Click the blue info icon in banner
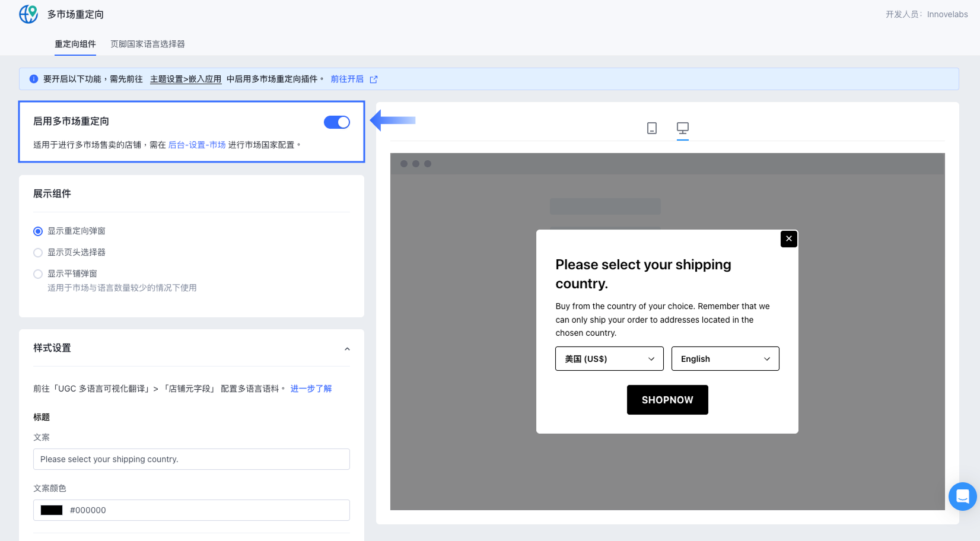Screen dimensions: 980x541 pyautogui.click(x=34, y=79)
